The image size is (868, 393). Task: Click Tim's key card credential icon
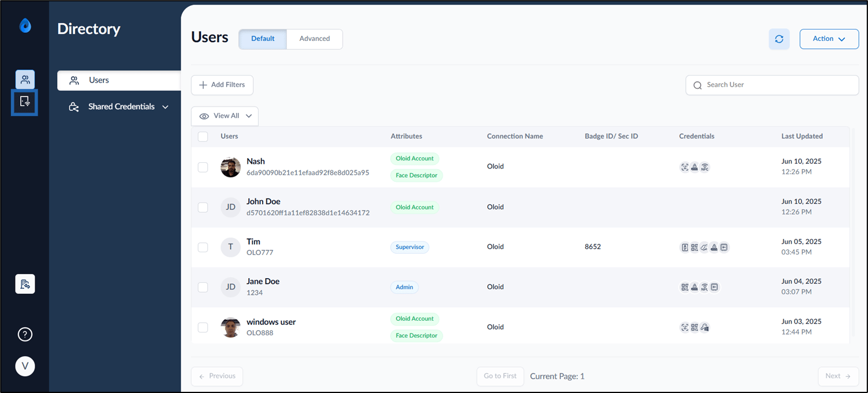[x=724, y=247]
